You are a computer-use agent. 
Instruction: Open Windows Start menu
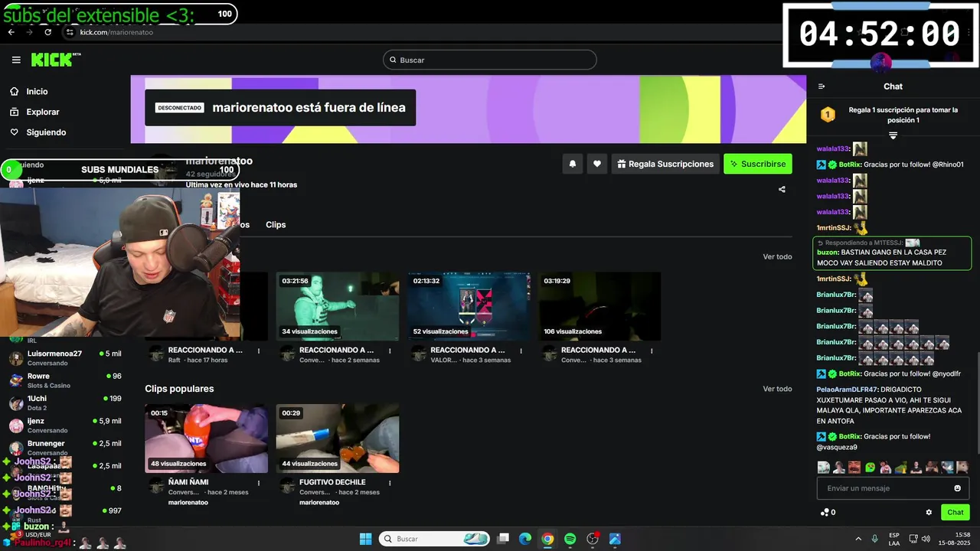pyautogui.click(x=365, y=539)
